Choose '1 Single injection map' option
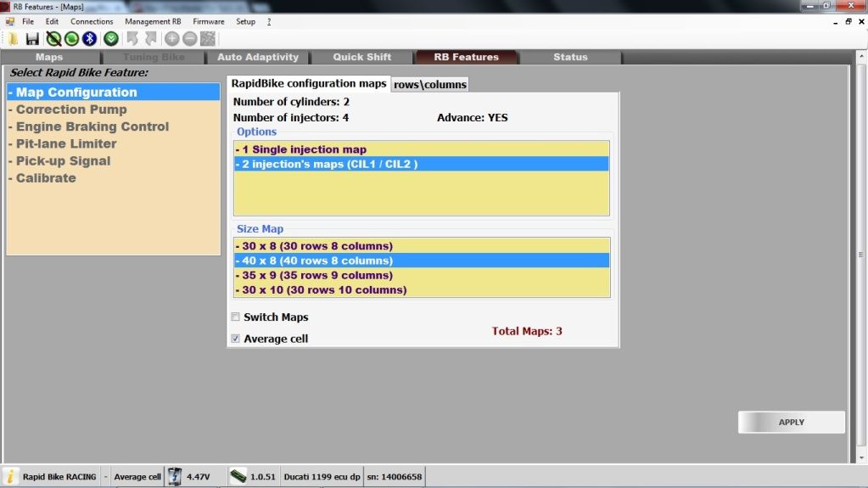Viewport: 868px width, 488px height. coord(421,149)
